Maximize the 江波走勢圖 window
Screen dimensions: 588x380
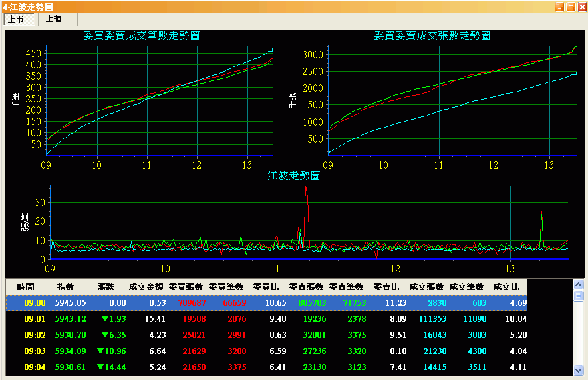point(571,7)
